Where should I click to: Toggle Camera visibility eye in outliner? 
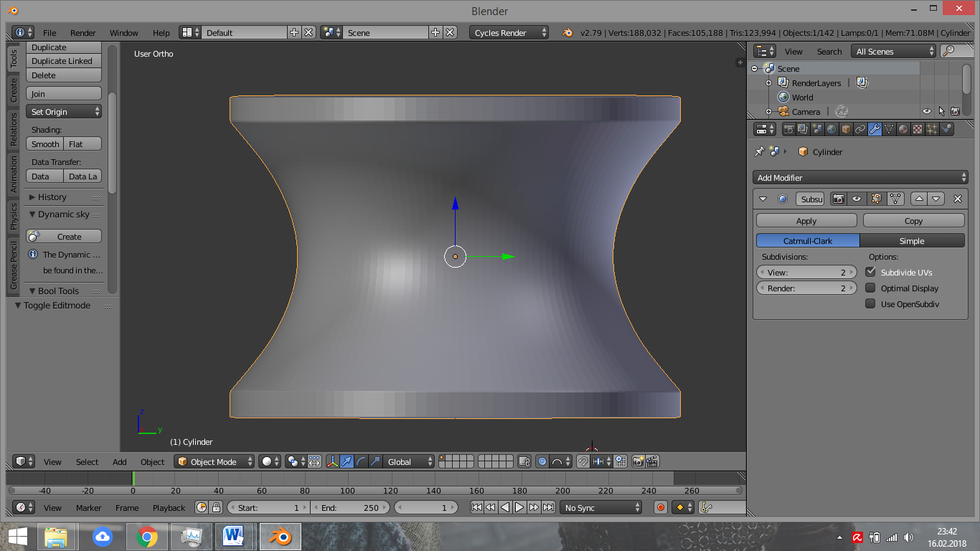click(927, 111)
